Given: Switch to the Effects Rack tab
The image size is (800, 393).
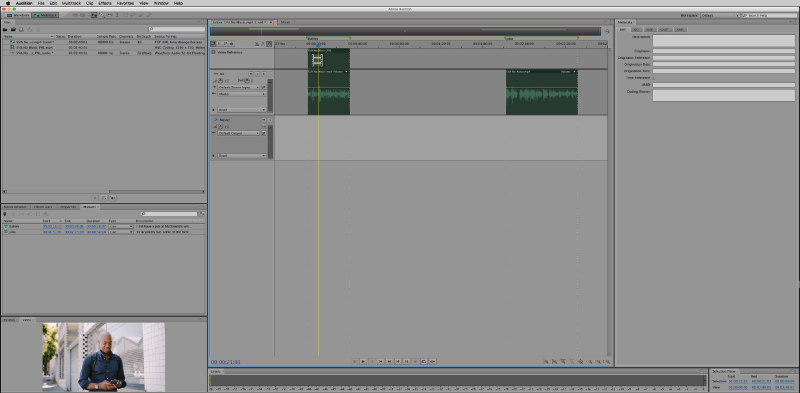Looking at the screenshot, I should 43,207.
